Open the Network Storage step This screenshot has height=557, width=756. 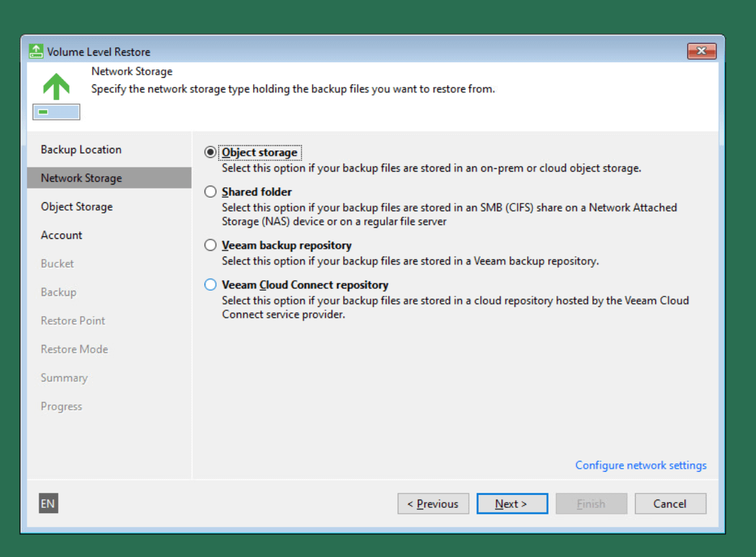(x=81, y=178)
